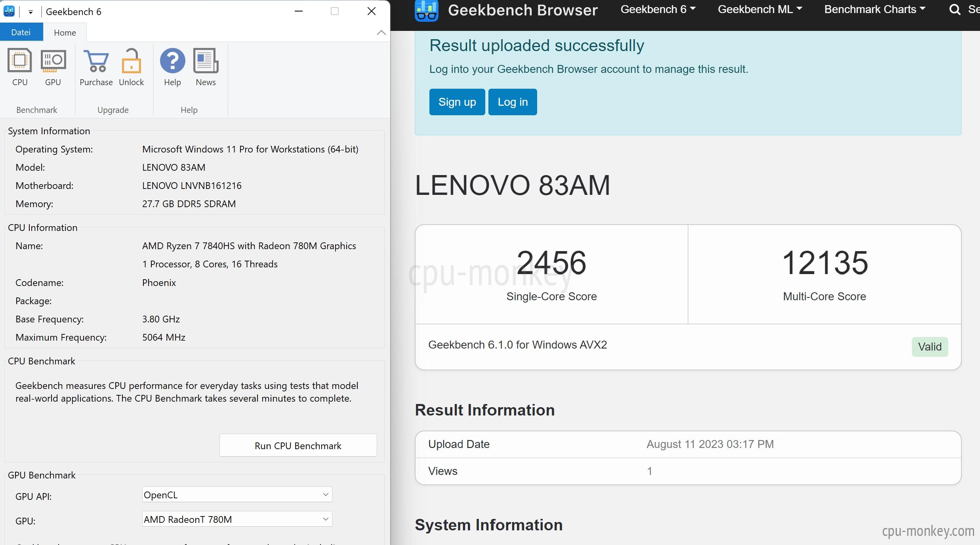980x545 pixels.
Task: Click the 'Upload Date' row label
Action: click(x=459, y=444)
